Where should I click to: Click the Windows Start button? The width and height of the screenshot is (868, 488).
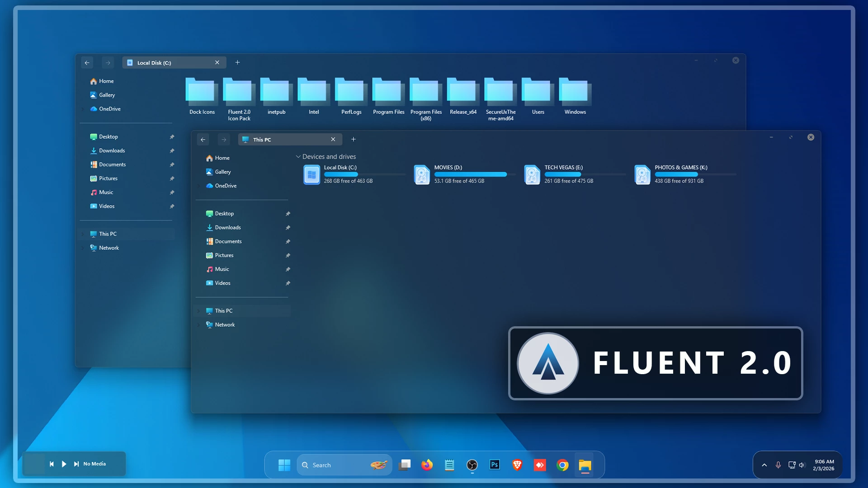[284, 465]
